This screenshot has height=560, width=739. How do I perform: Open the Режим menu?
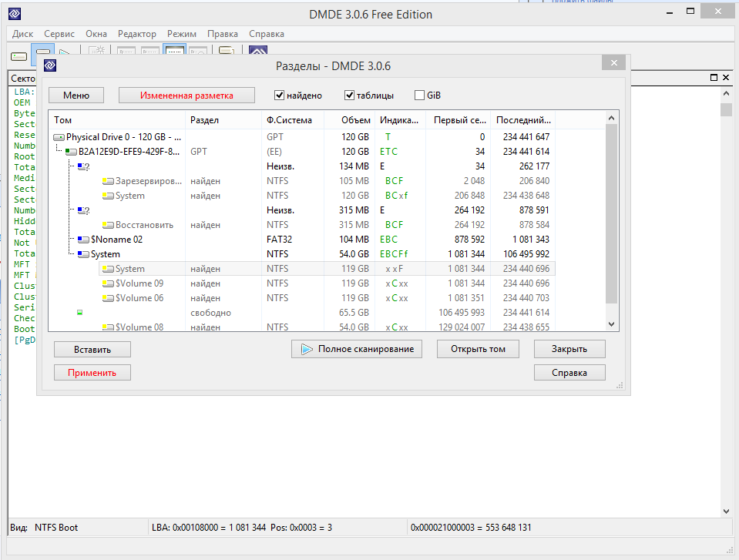181,34
